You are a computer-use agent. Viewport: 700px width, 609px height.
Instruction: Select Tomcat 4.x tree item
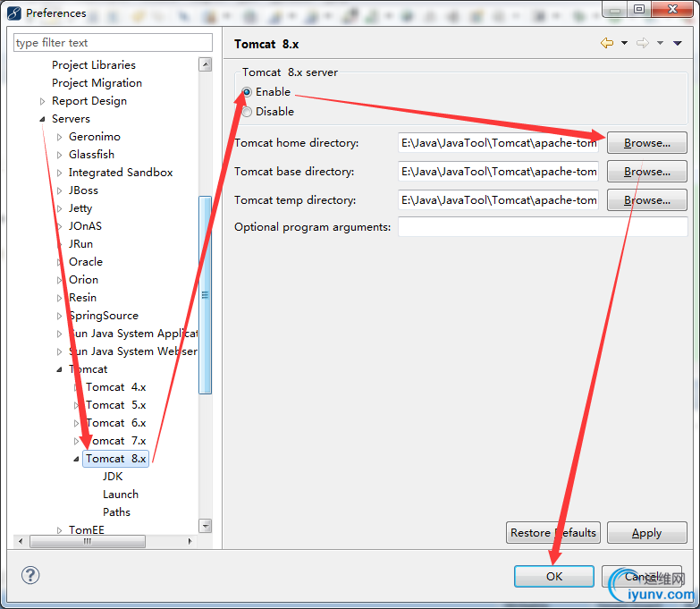pos(116,387)
